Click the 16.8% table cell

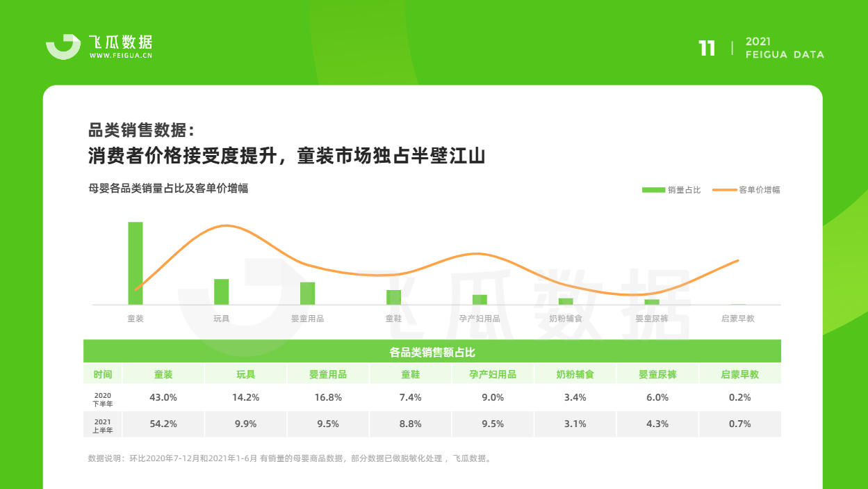click(x=328, y=397)
